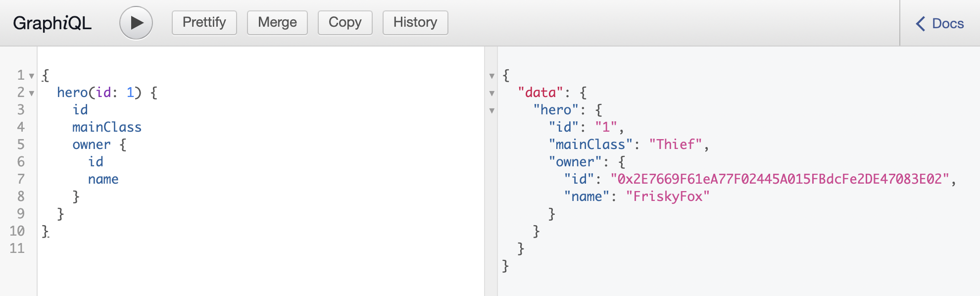Collapse the fold arrow on query line 2
This screenshot has width=980, height=296.
(x=32, y=93)
